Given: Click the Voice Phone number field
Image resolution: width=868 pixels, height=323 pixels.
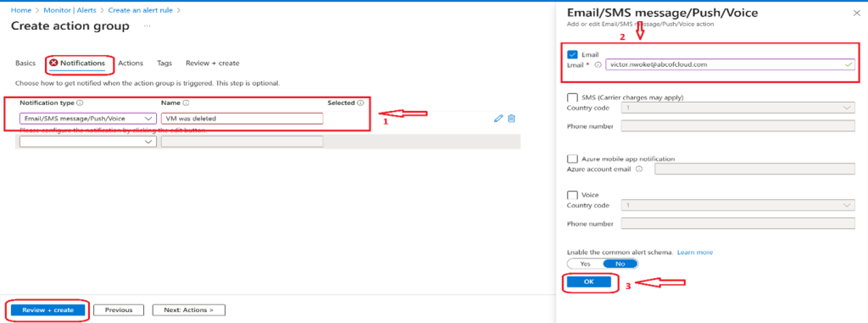Looking at the screenshot, I should [x=738, y=224].
